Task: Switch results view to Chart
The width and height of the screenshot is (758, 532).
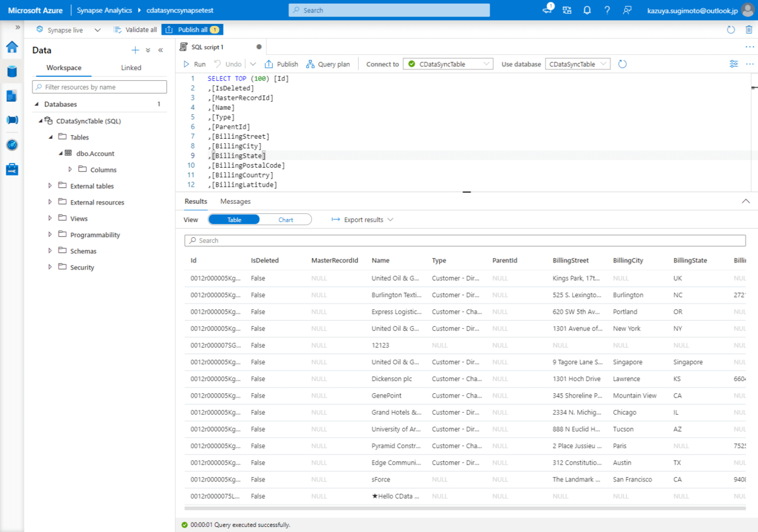Action: [x=286, y=220]
